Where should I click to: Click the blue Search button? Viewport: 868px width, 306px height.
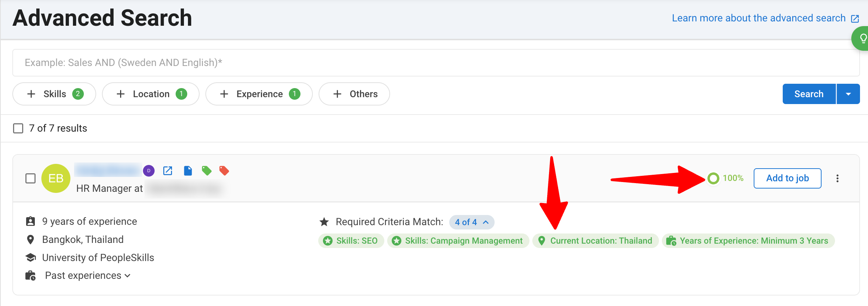(x=809, y=94)
